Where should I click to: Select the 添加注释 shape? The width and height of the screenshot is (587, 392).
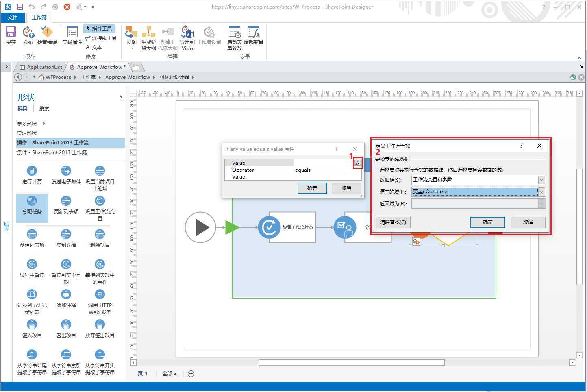pyautogui.click(x=66, y=299)
